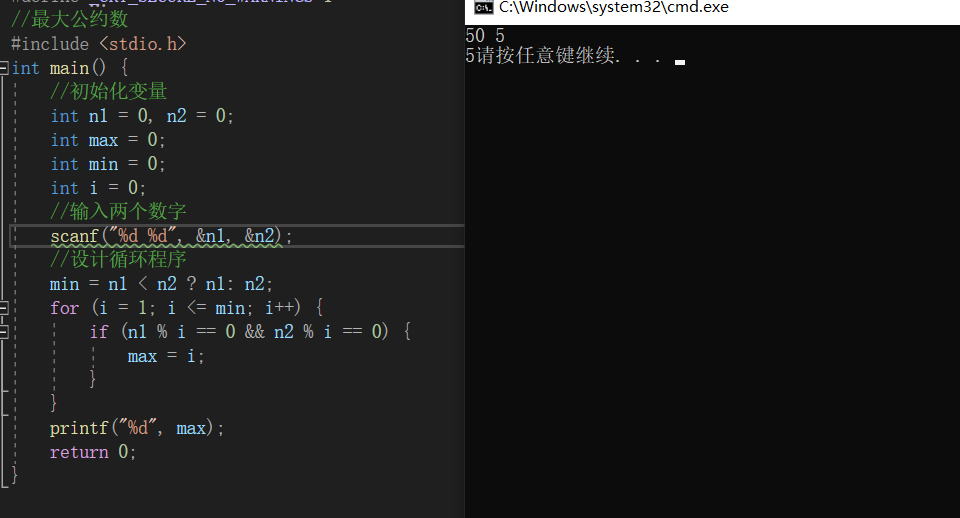Click the console input line '50 5'
The height and width of the screenshot is (518, 960).
point(485,36)
